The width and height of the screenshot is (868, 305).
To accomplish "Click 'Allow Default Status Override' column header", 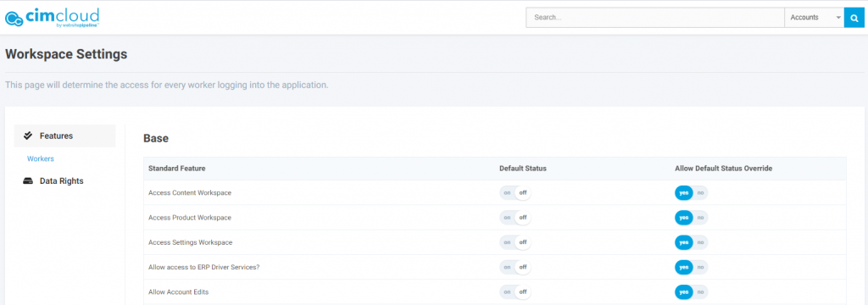I will pyautogui.click(x=724, y=169).
